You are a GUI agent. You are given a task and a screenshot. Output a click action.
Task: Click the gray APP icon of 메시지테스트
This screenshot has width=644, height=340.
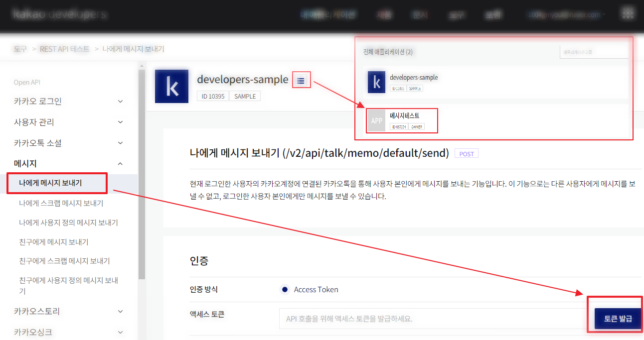click(x=377, y=121)
